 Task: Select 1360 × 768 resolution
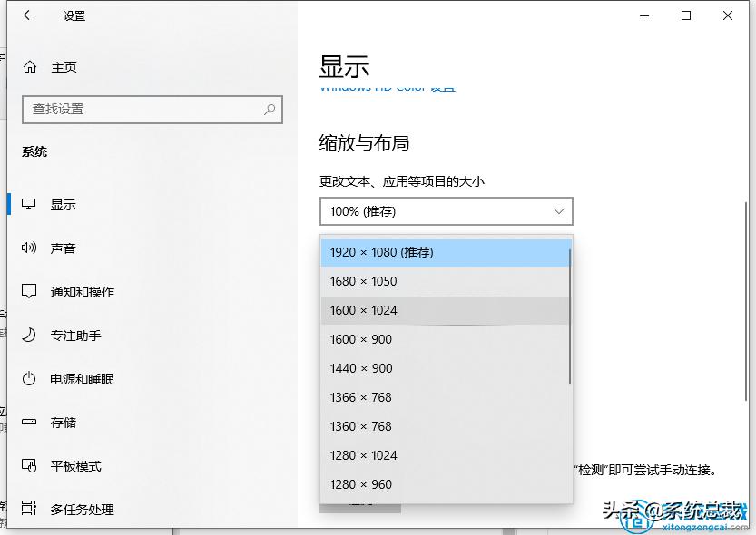[446, 426]
